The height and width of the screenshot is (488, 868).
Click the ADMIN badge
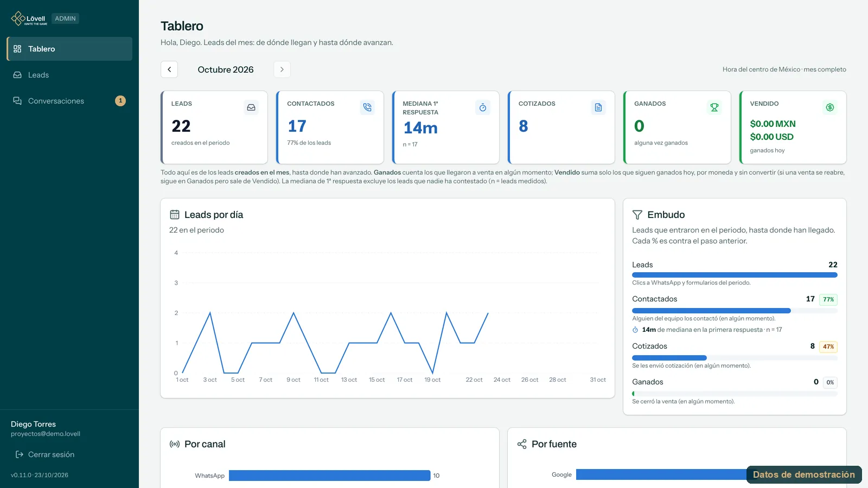(x=65, y=18)
